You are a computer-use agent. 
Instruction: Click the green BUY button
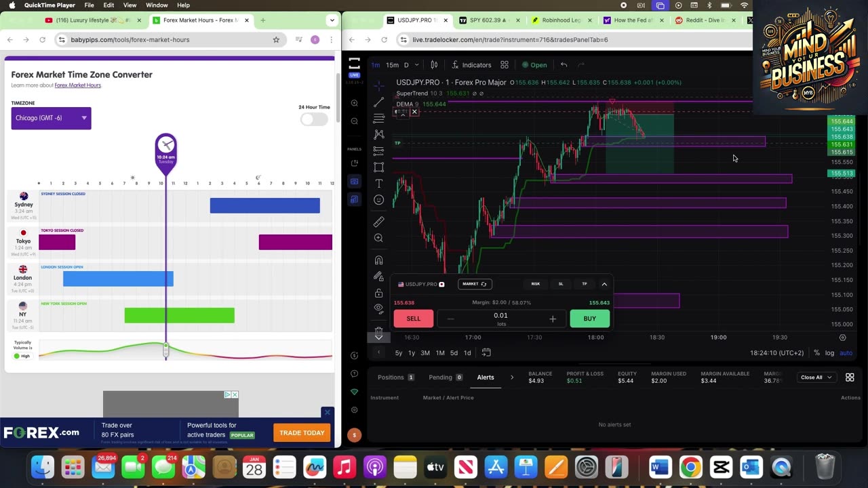tap(590, 319)
